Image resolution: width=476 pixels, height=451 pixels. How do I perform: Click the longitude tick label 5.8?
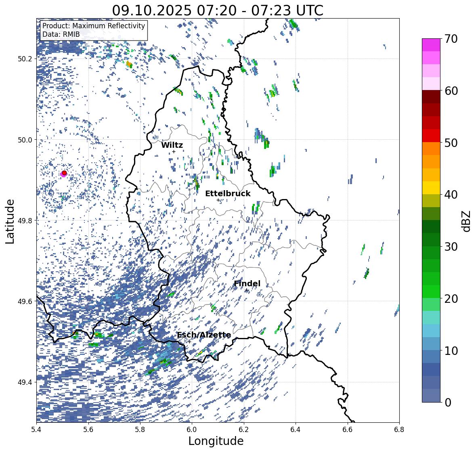click(x=140, y=430)
